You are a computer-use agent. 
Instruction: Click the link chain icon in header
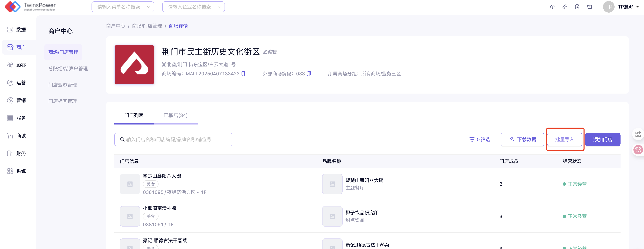[x=565, y=7]
